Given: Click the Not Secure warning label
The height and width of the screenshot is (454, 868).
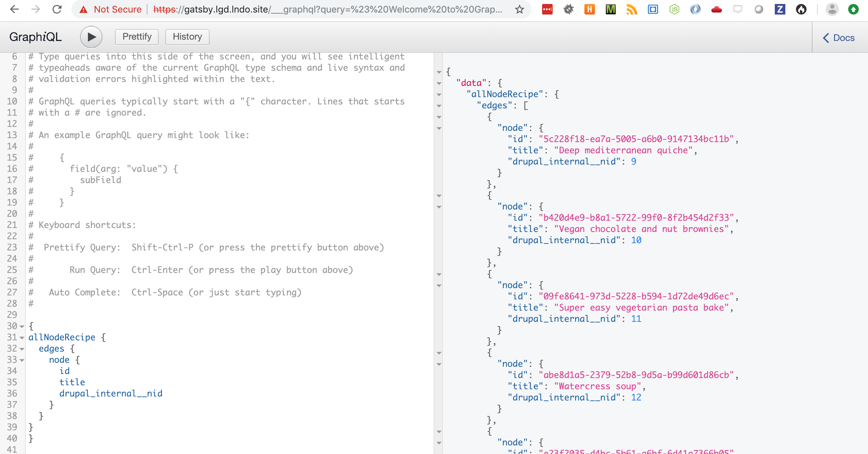Looking at the screenshot, I should tap(118, 10).
